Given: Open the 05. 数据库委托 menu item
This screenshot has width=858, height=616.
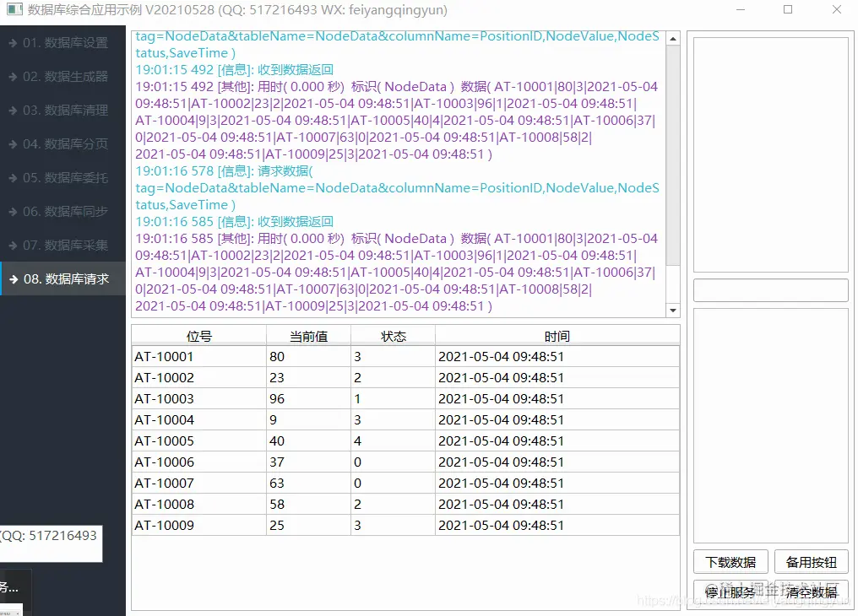Looking at the screenshot, I should 62,178.
